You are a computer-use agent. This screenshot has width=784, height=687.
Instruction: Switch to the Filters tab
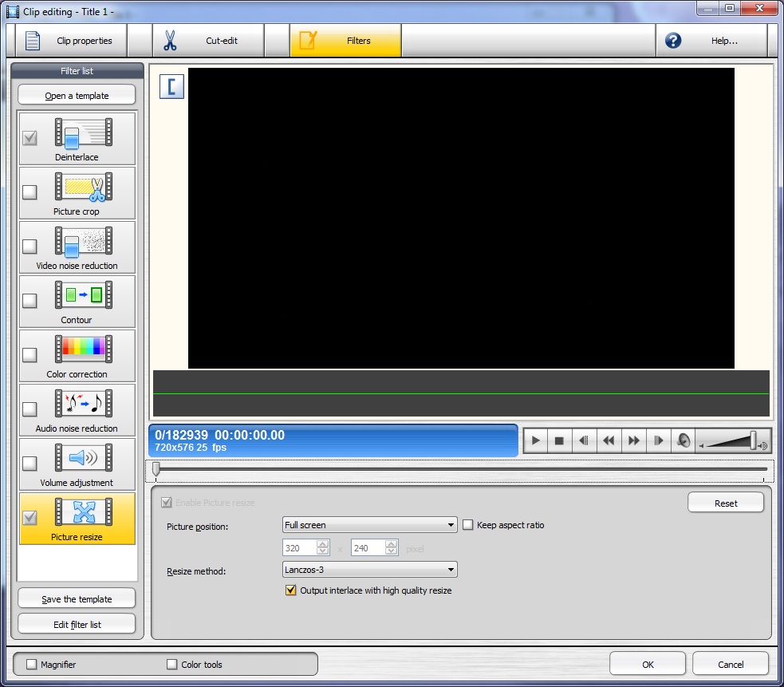[345, 41]
